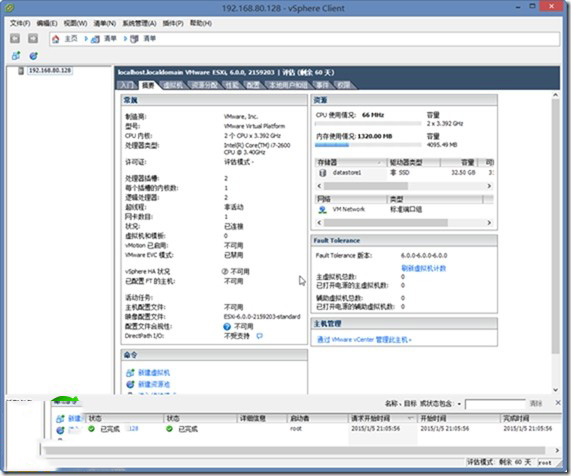Select the datastore1 row text
Screen dimensions: 571x476
(347, 173)
